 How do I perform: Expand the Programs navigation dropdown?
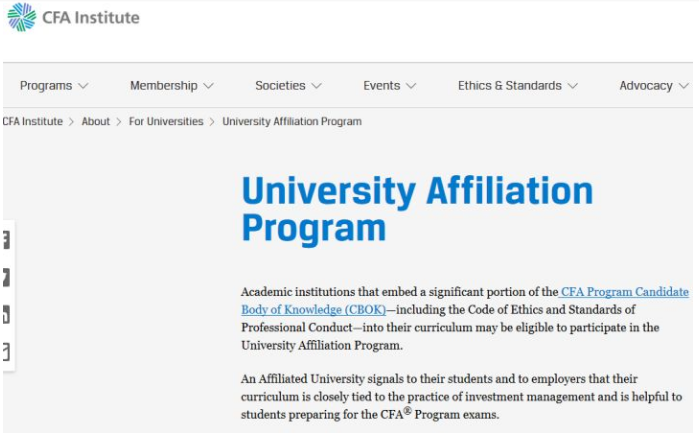click(x=54, y=86)
